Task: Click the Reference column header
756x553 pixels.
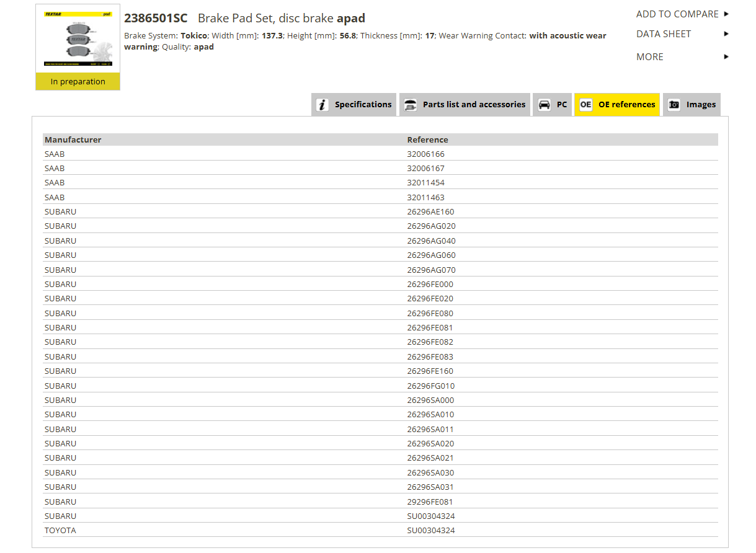Action: click(x=427, y=139)
